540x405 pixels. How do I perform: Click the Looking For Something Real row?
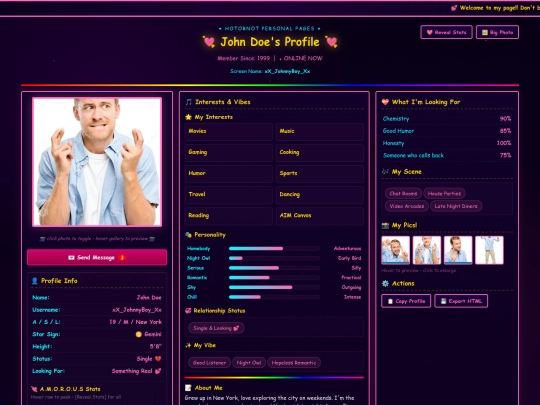click(97, 371)
